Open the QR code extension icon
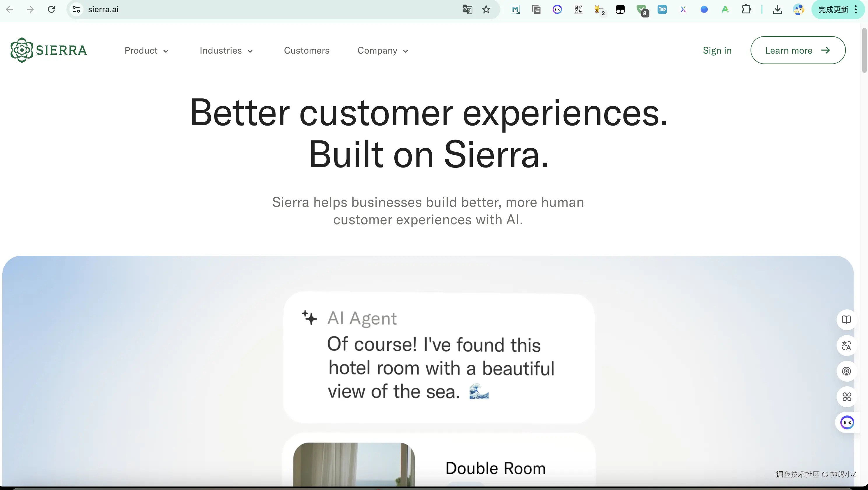 [x=578, y=9]
